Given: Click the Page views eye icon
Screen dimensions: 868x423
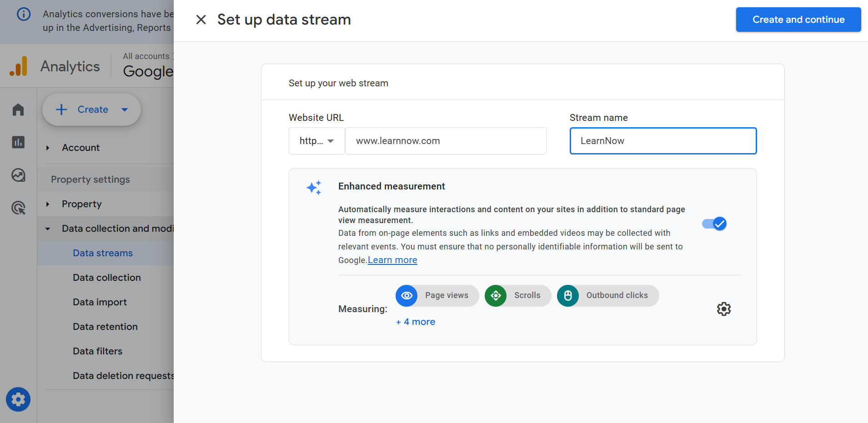Looking at the screenshot, I should pos(406,296).
